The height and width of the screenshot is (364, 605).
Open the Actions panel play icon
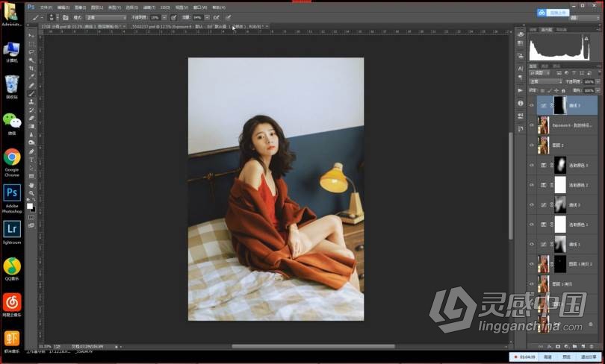(521, 90)
